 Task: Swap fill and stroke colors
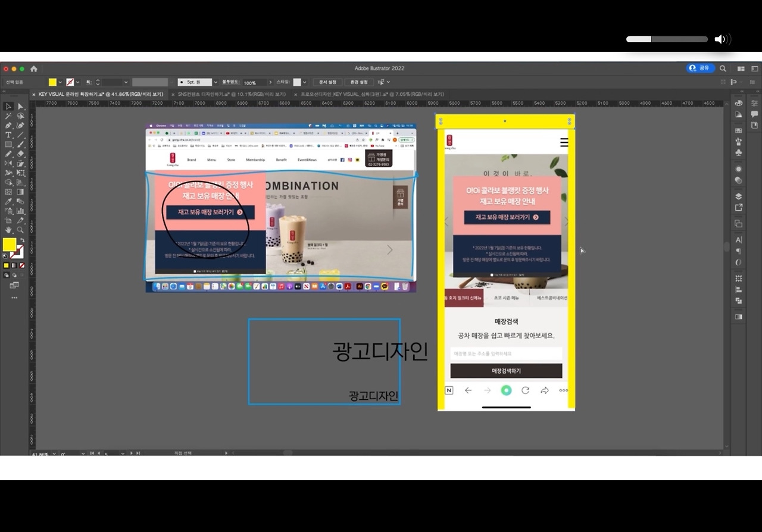[x=22, y=240]
